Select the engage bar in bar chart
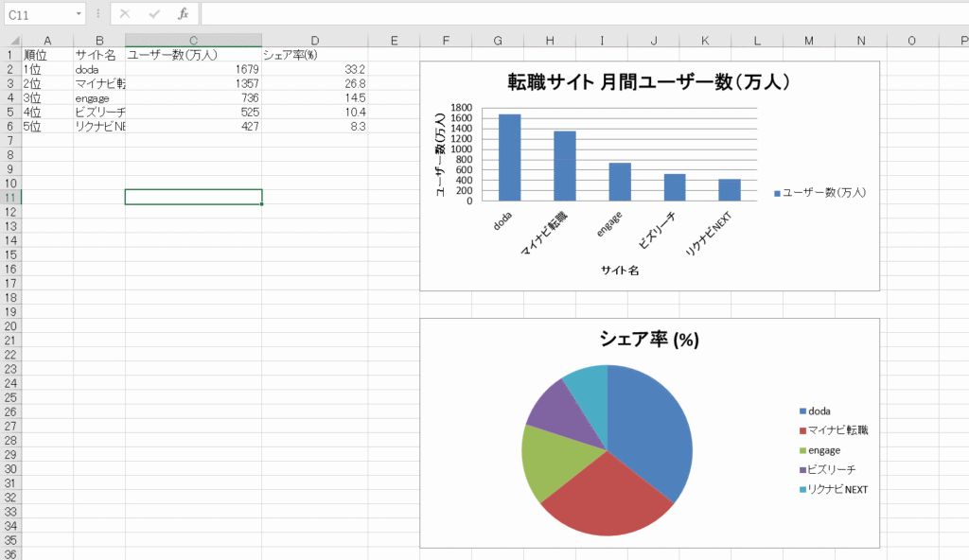Image resolution: width=969 pixels, height=560 pixels. pyautogui.click(x=620, y=182)
